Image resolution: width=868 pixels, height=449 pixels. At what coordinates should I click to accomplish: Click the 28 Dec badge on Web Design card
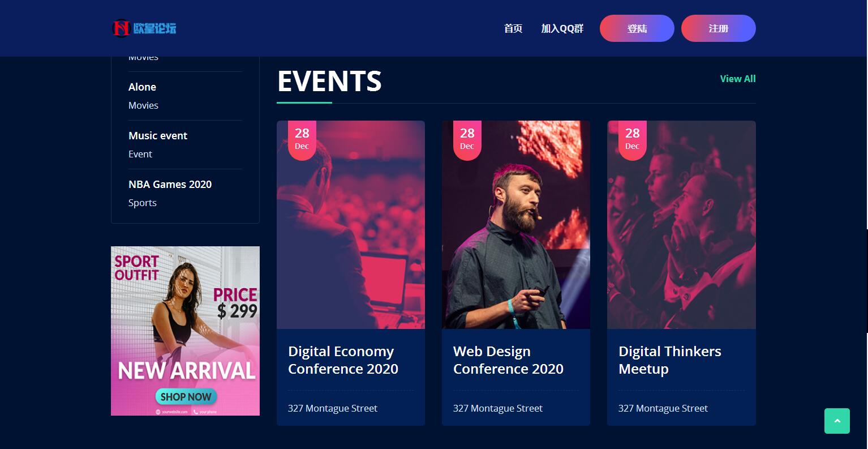pyautogui.click(x=467, y=139)
